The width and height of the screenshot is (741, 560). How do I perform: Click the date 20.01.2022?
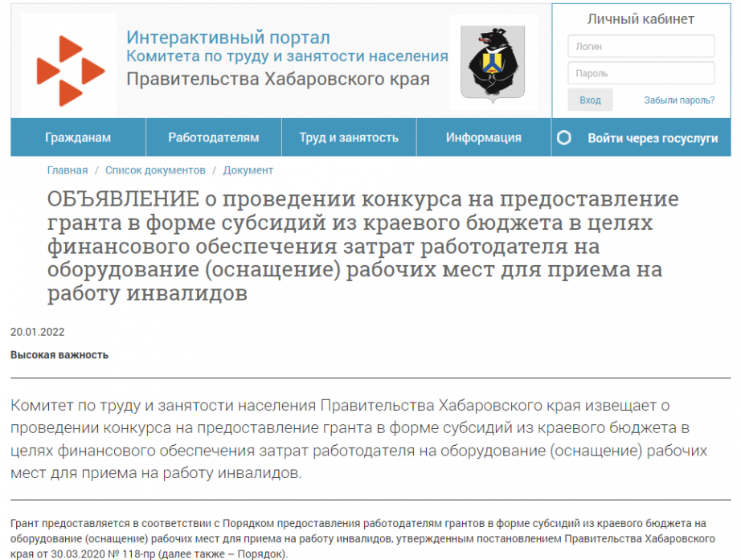click(37, 332)
